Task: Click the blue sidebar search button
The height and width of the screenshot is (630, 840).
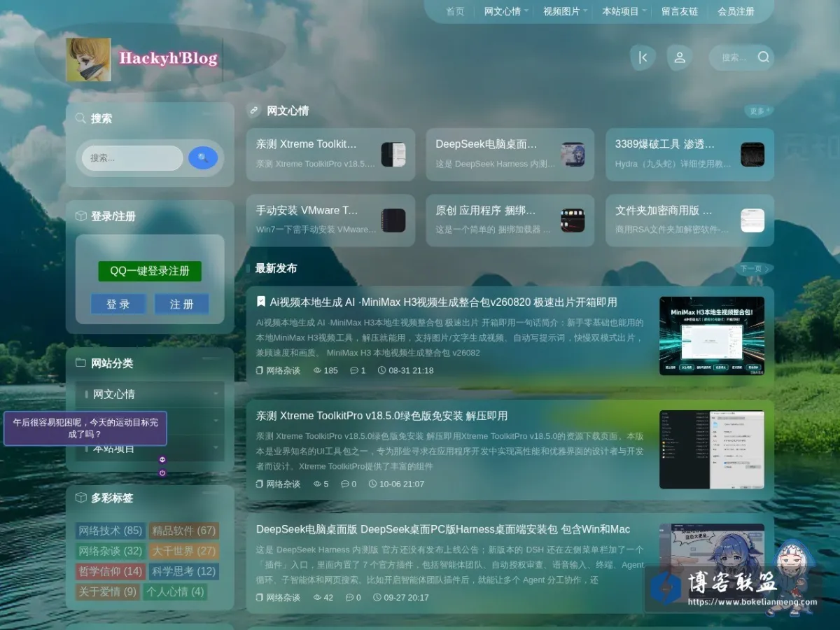Action: click(203, 158)
